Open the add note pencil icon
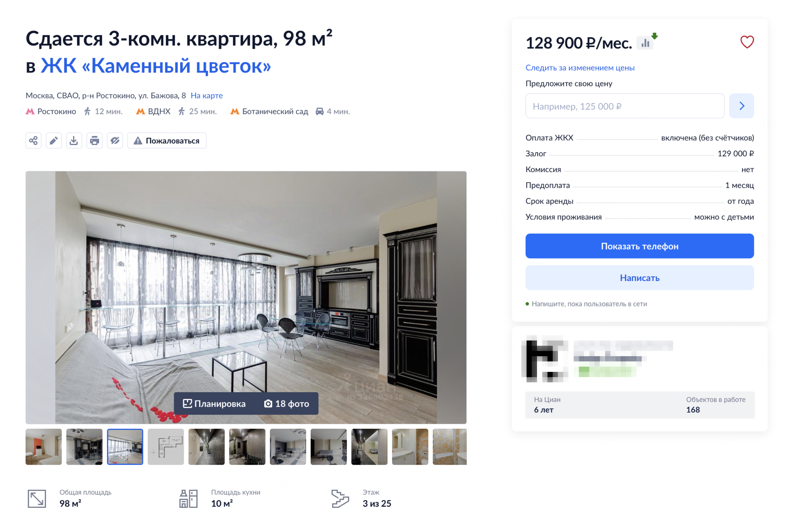 [54, 141]
